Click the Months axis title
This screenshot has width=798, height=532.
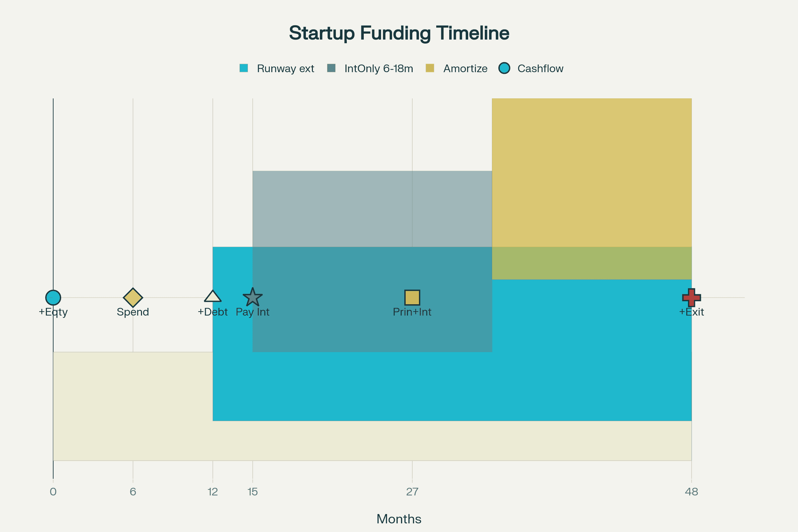[399, 519]
